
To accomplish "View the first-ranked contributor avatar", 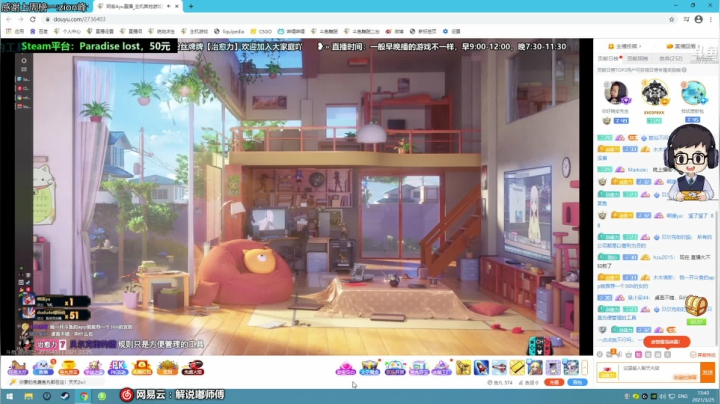I will [x=616, y=93].
